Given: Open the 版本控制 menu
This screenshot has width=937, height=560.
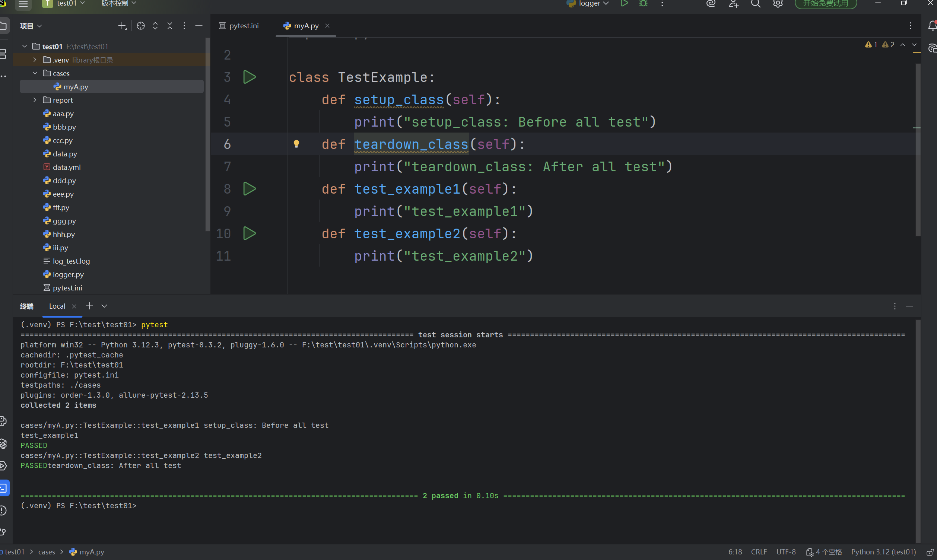Looking at the screenshot, I should [x=118, y=4].
